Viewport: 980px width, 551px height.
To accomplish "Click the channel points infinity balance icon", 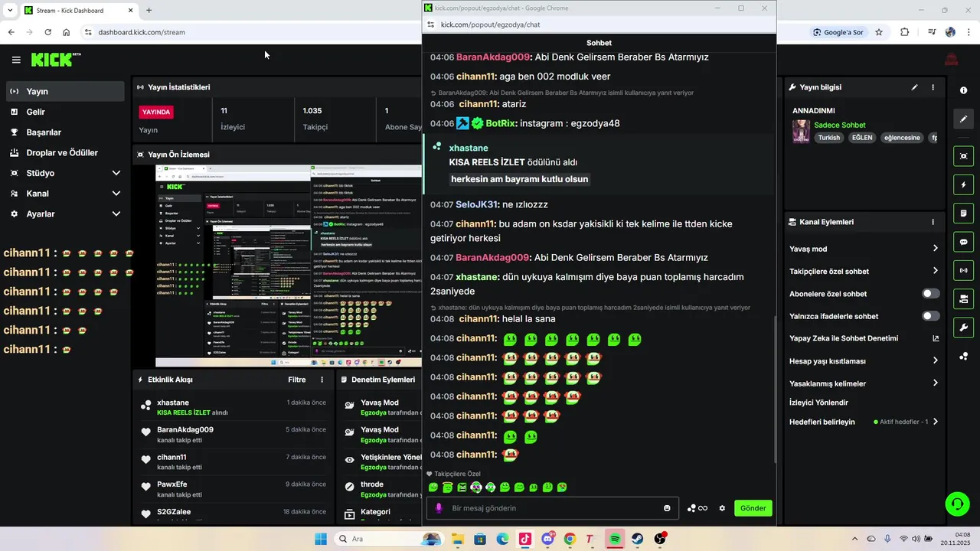I will pyautogui.click(x=697, y=508).
